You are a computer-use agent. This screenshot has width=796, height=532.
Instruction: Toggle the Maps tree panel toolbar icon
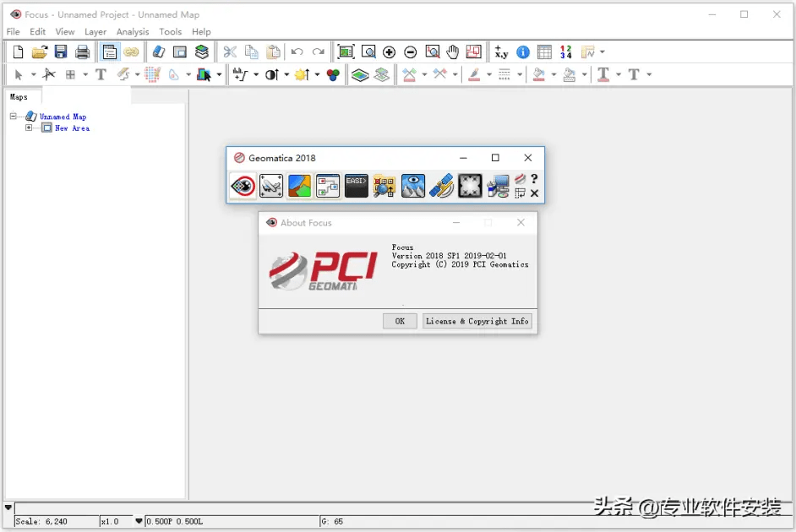[110, 52]
